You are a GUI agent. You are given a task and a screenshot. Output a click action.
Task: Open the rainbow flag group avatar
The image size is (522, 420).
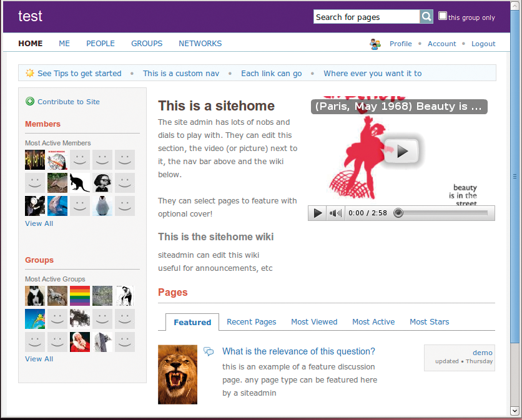pyautogui.click(x=80, y=296)
